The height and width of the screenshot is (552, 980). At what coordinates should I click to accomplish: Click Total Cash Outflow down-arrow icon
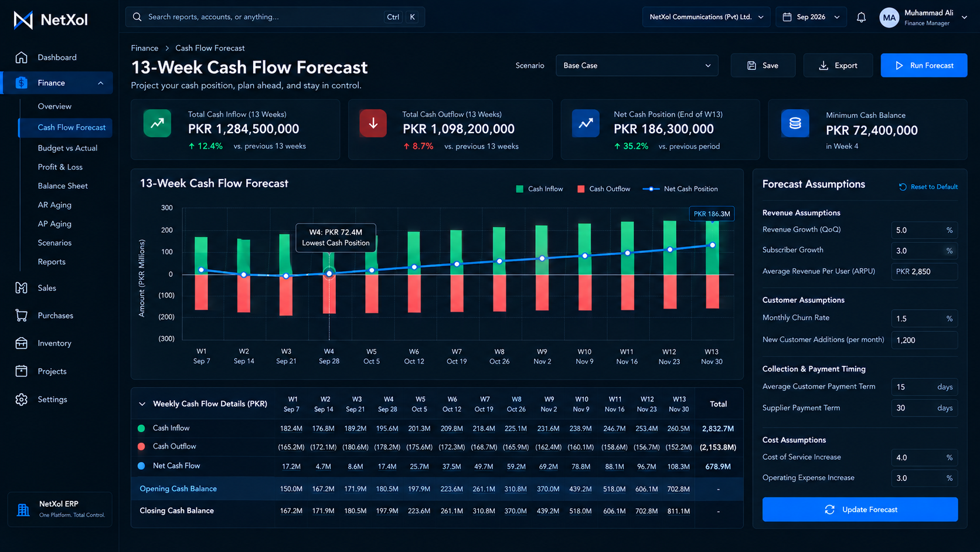373,123
